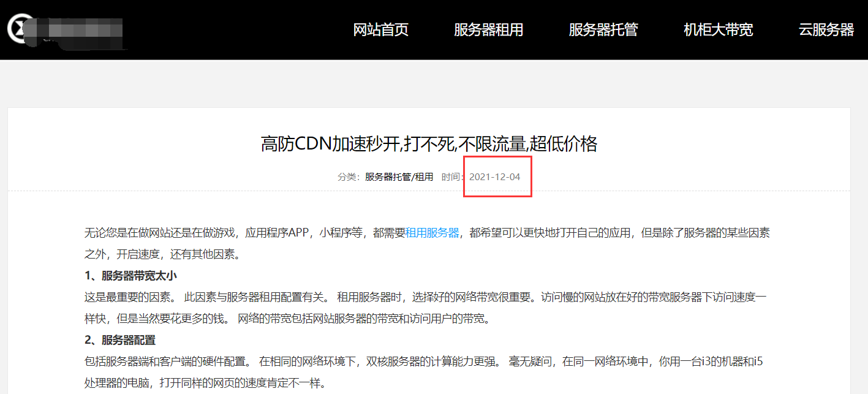Click heading 2、服务器配置
Viewport: 868px width, 394px height.
[120, 340]
